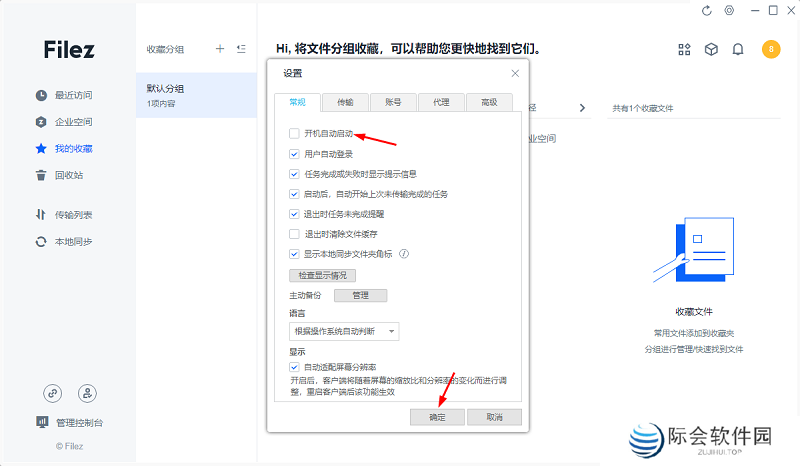This screenshot has width=800, height=466.
Task: Open notifications bell icon
Action: coord(738,49)
